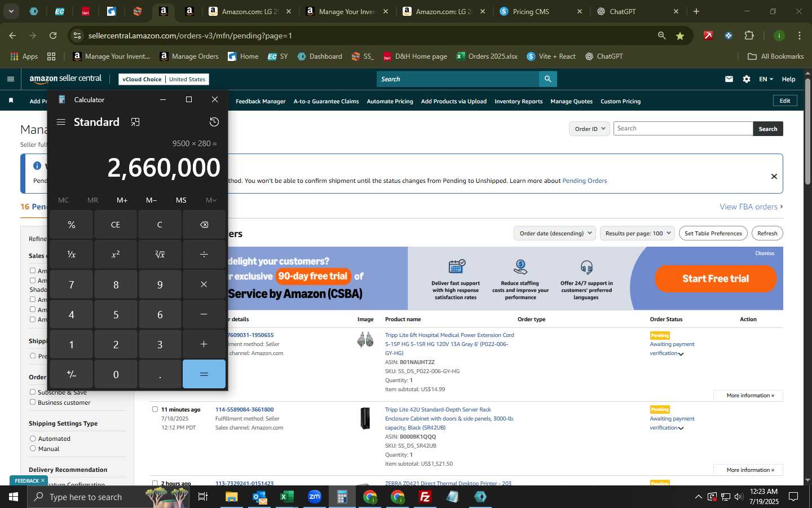Open A-to-z Guarantee Claims menu item

[326, 102]
